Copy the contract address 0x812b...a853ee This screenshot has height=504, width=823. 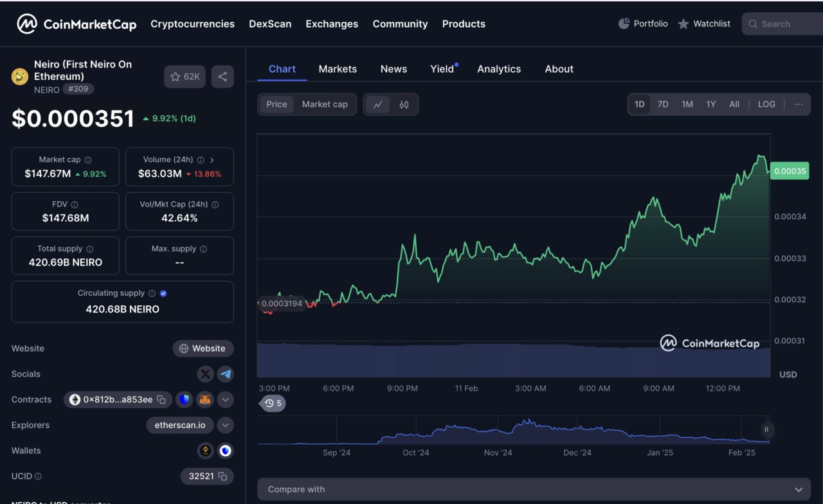coord(161,400)
